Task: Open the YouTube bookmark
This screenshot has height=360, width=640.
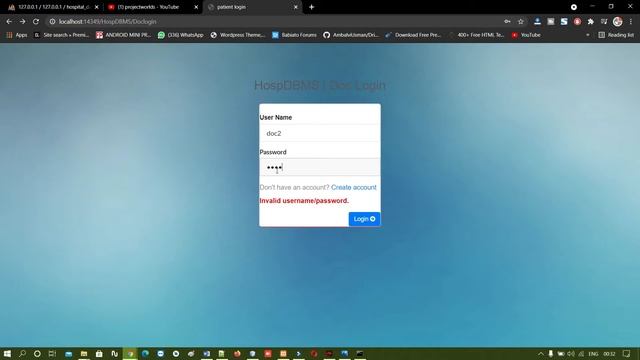Action: click(527, 35)
